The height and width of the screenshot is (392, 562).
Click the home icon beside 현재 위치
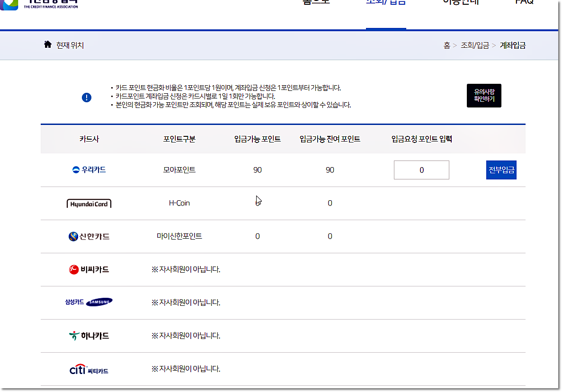48,45
